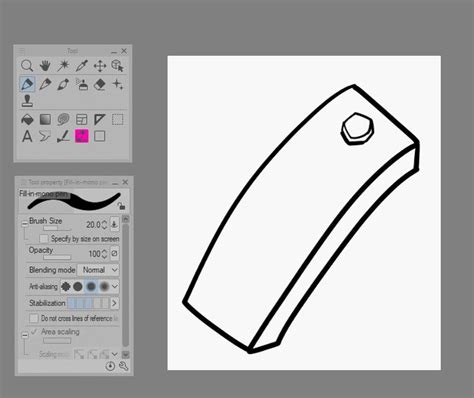Select the Correct line tool
Screen dimensions: 474x398
(63, 136)
